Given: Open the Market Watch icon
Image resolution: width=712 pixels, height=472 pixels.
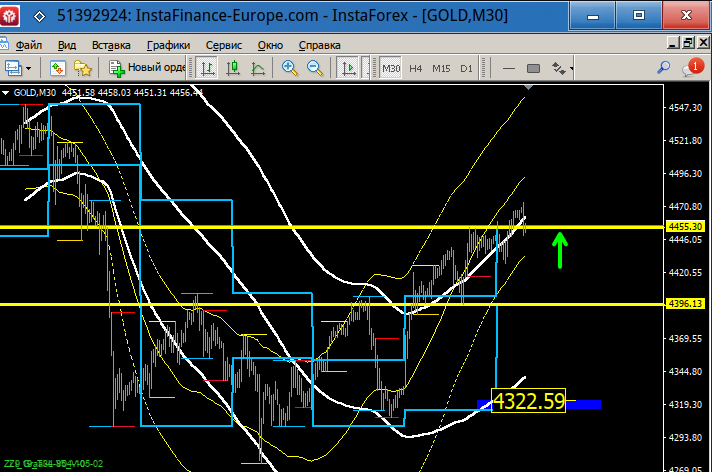Looking at the screenshot, I should (58, 68).
